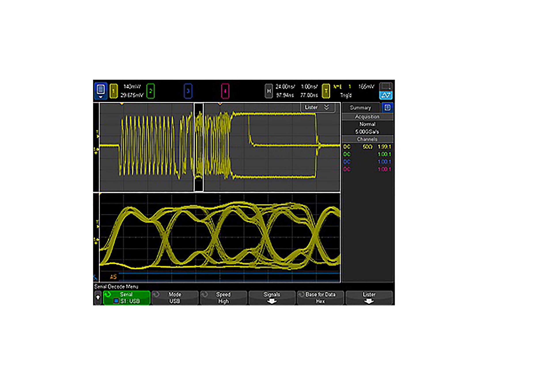Select the Channels section header
Image resolution: width=552 pixels, height=392 pixels.
(x=367, y=139)
